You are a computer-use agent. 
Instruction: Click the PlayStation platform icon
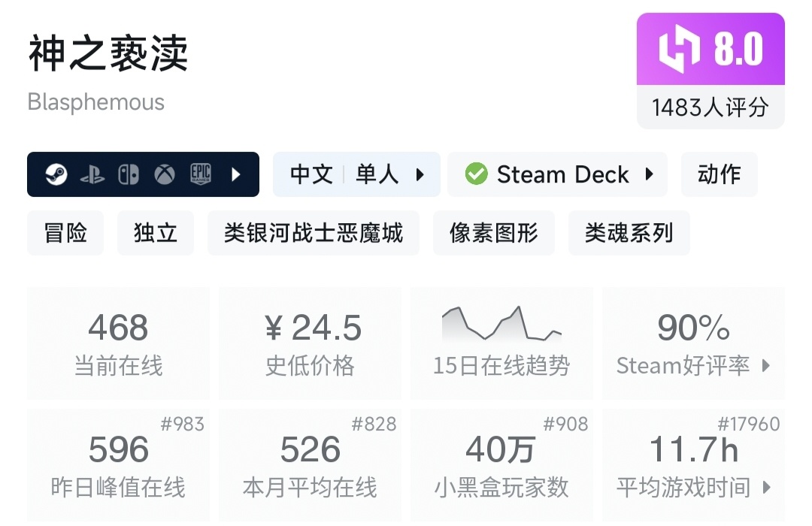[x=92, y=175]
